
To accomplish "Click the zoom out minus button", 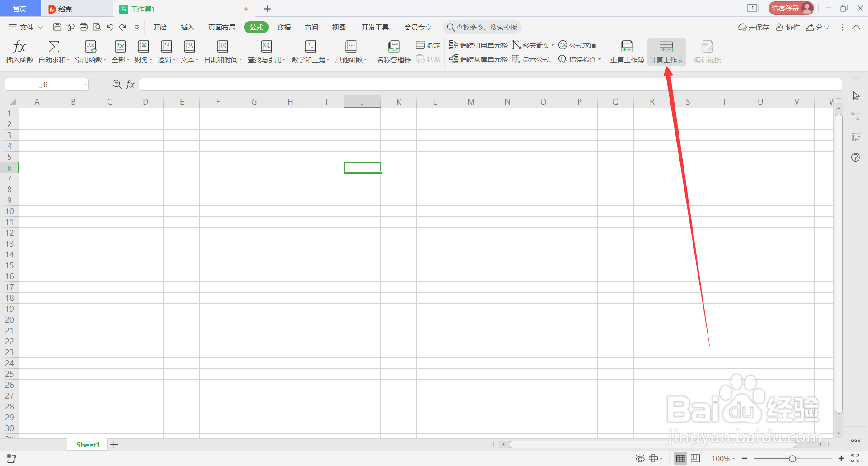I will coord(745,458).
